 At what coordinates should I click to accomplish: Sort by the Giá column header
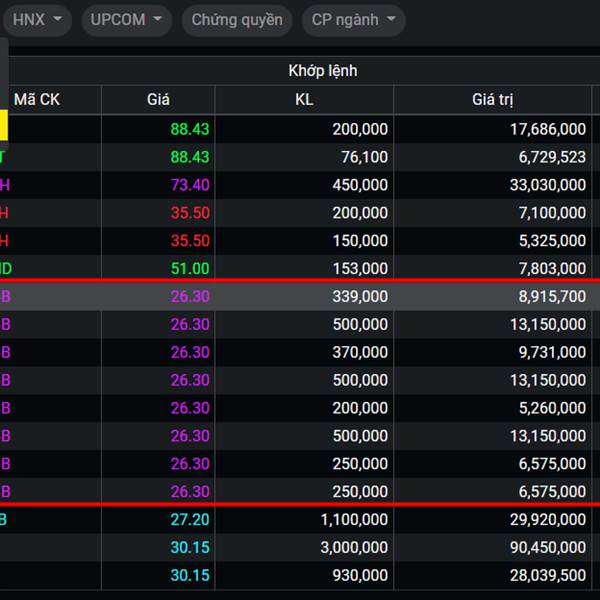click(x=158, y=99)
